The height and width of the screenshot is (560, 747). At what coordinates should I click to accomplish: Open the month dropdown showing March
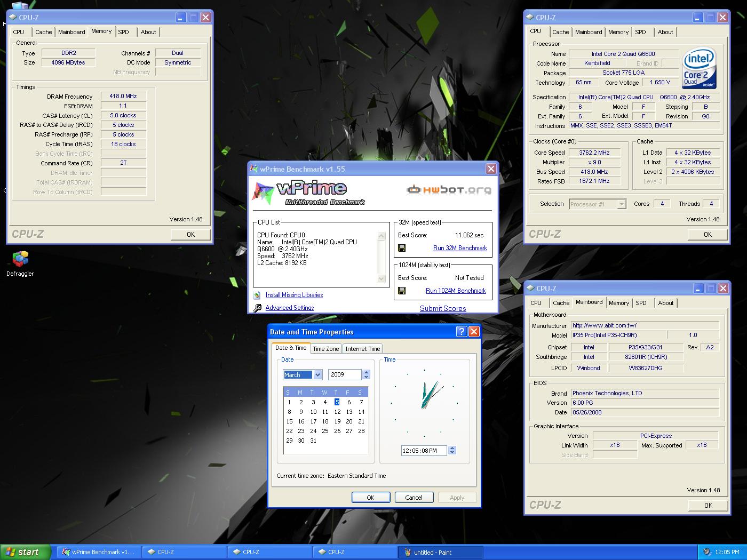point(317,375)
